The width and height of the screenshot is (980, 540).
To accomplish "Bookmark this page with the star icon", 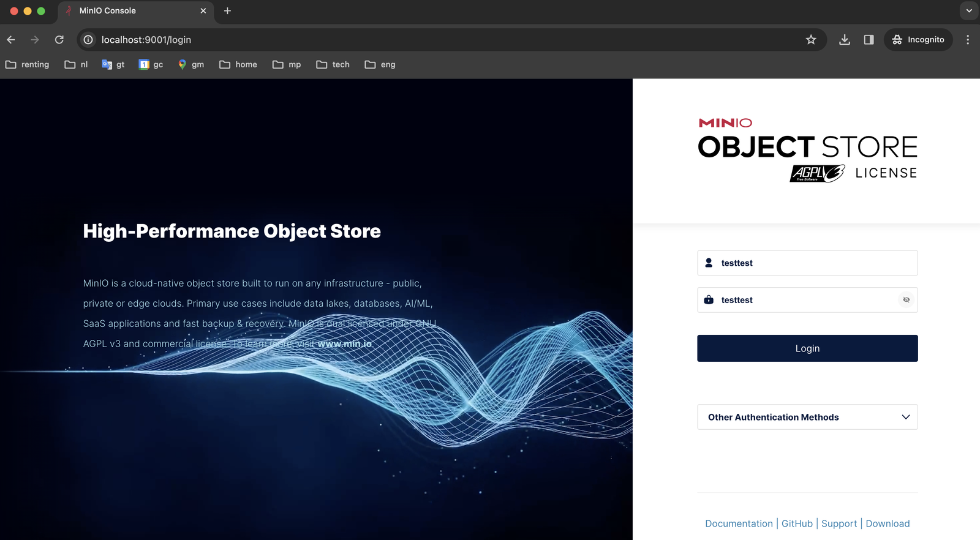I will point(811,40).
